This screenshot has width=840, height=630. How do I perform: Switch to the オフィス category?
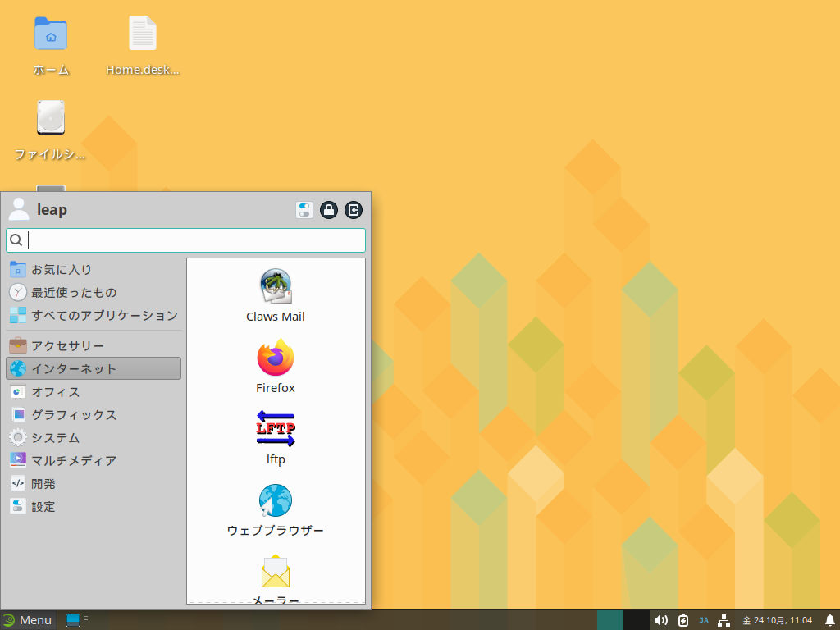coord(56,392)
